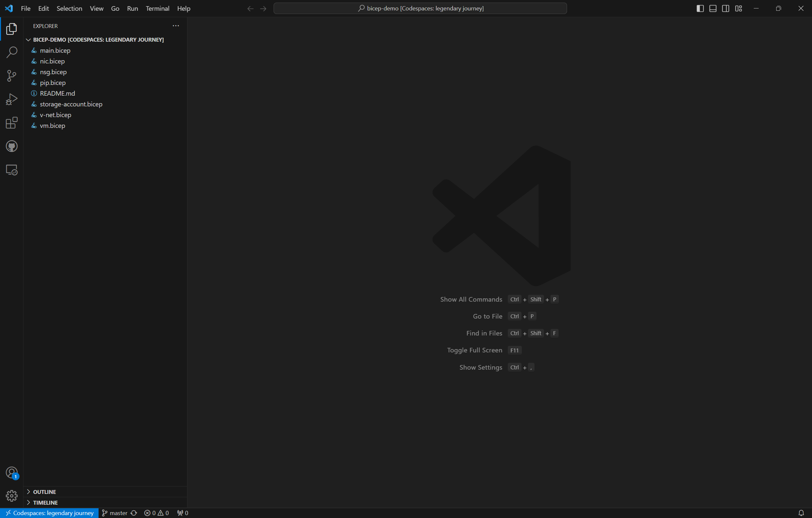Open the Selection menu
Viewport: 812px width, 518px height.
[x=69, y=8]
